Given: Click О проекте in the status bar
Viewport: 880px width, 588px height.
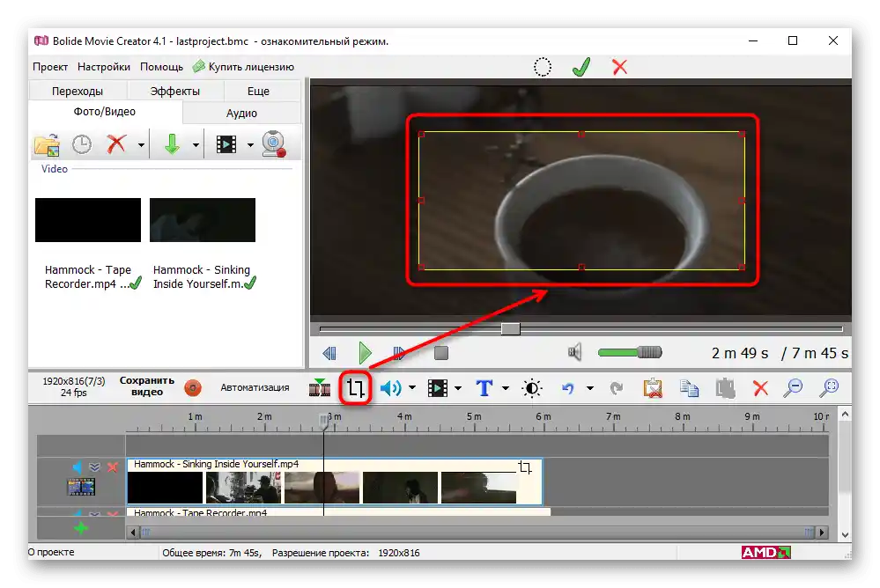Looking at the screenshot, I should (51, 552).
